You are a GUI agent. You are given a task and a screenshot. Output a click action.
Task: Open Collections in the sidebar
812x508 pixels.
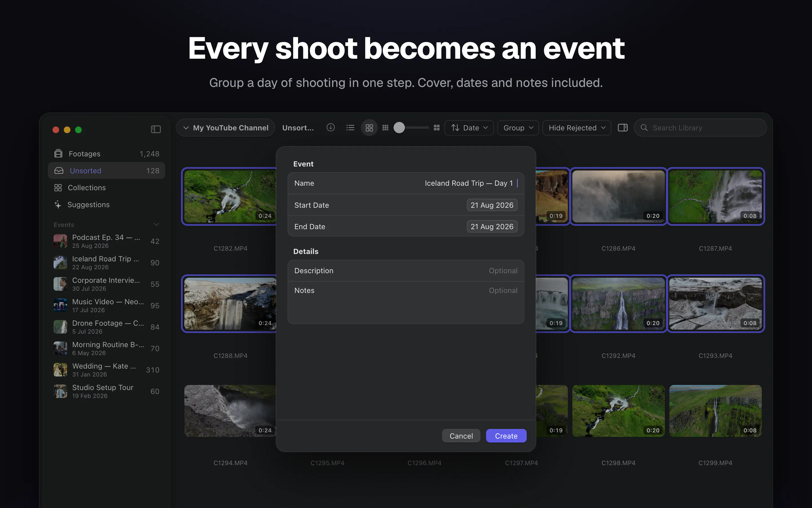click(x=106, y=187)
